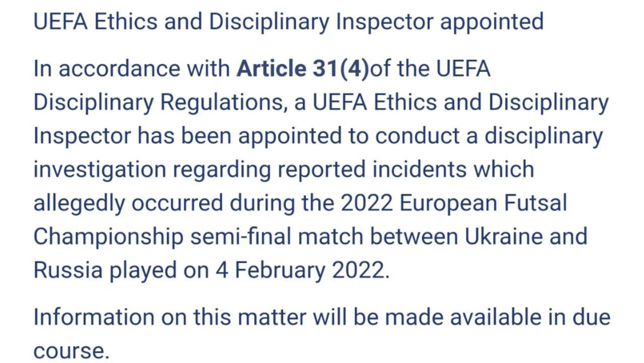Click the bold Article 31(4) reference
The image size is (644, 363).
coord(303,69)
